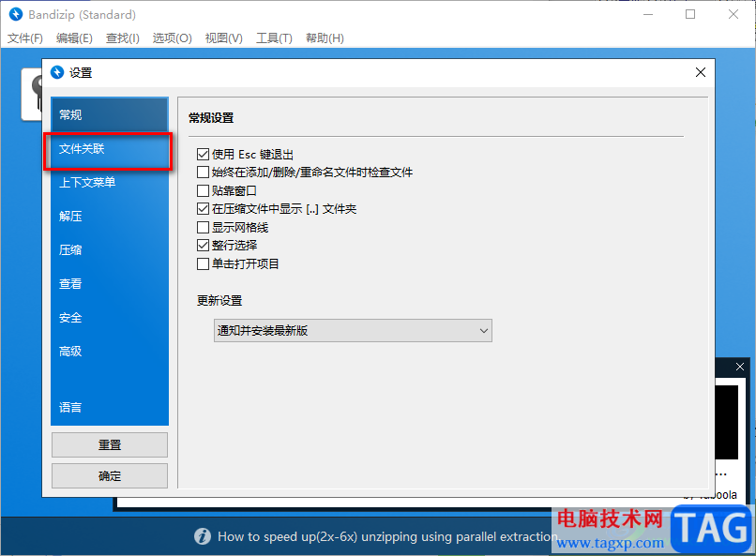Enable 显示网格线 checkbox
Image resolution: width=756 pixels, height=556 pixels.
pos(203,228)
